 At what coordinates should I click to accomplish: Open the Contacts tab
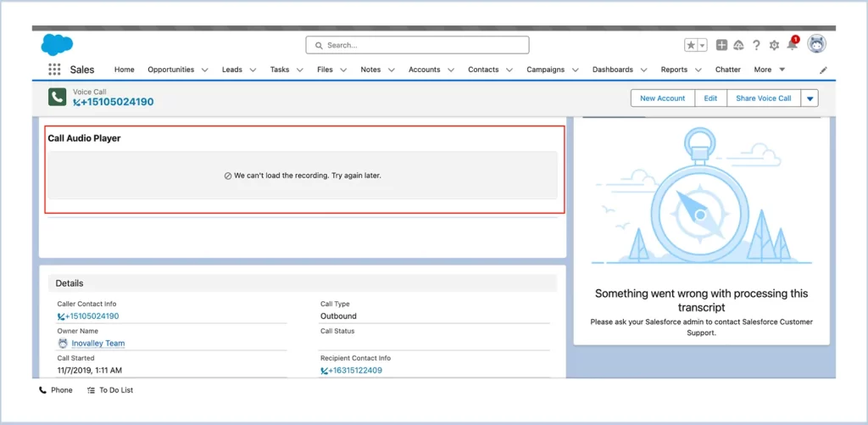483,70
